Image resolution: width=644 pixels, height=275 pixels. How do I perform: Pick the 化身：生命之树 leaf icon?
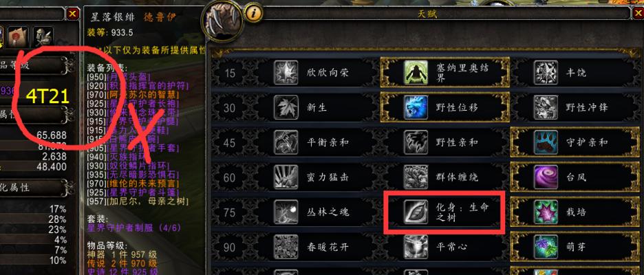click(416, 212)
